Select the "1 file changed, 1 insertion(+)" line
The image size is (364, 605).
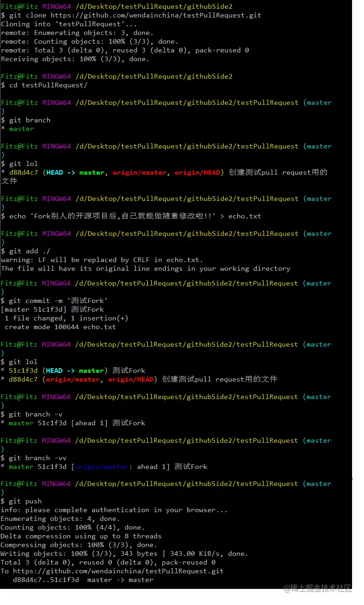(67, 318)
